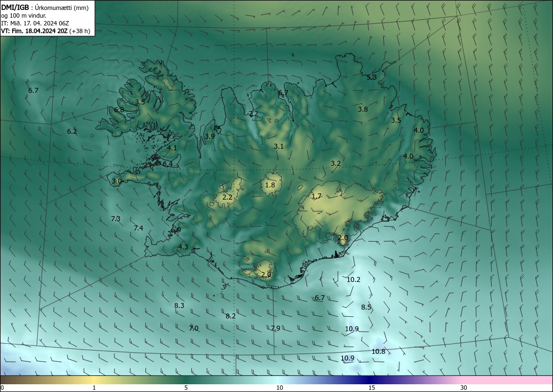Click the '10' tick on the color scale
Screen dimensions: 553x392
tap(279, 388)
